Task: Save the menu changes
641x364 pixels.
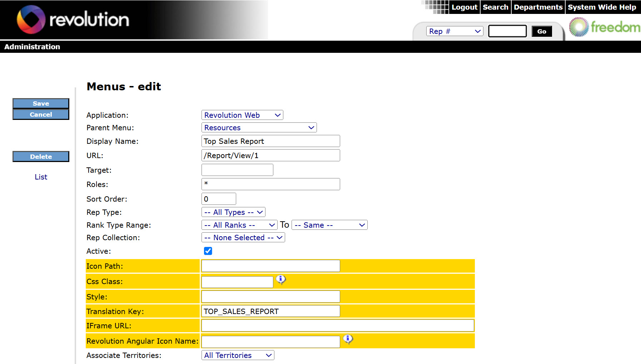Action: pyautogui.click(x=40, y=103)
